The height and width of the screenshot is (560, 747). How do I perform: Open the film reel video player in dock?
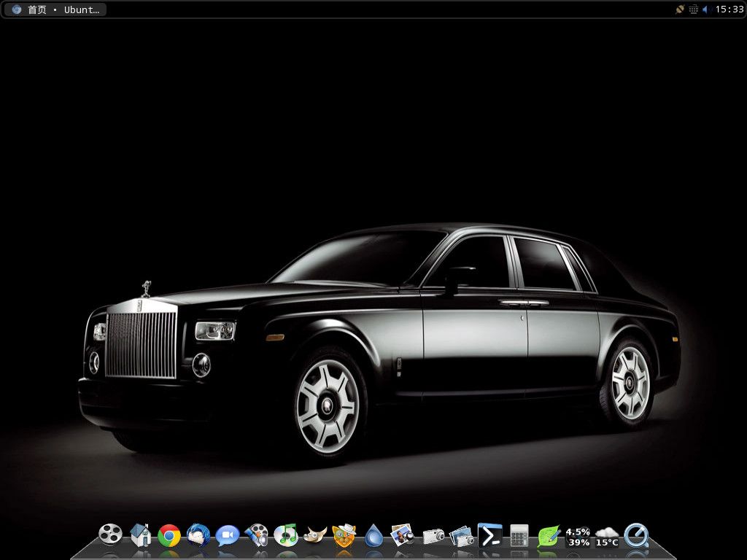coord(111,534)
